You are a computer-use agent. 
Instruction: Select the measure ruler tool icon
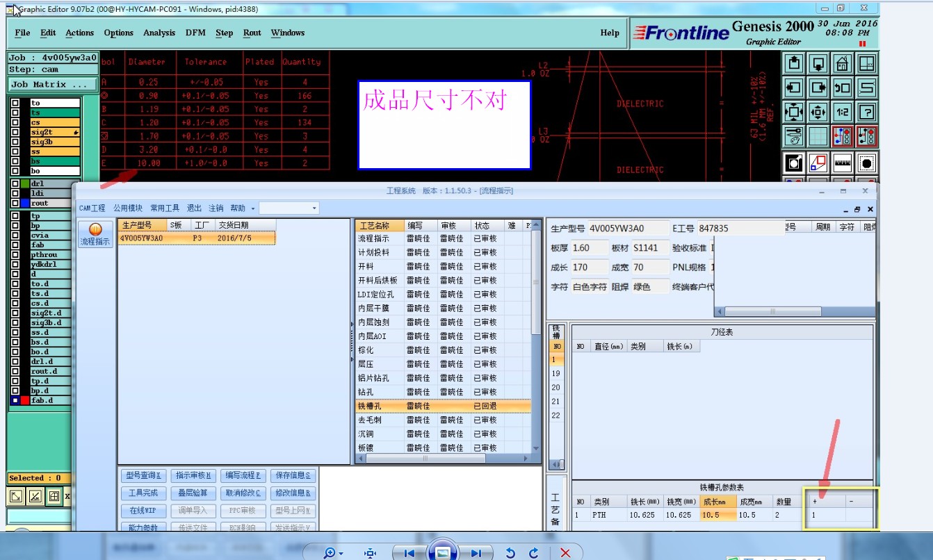[x=842, y=164]
